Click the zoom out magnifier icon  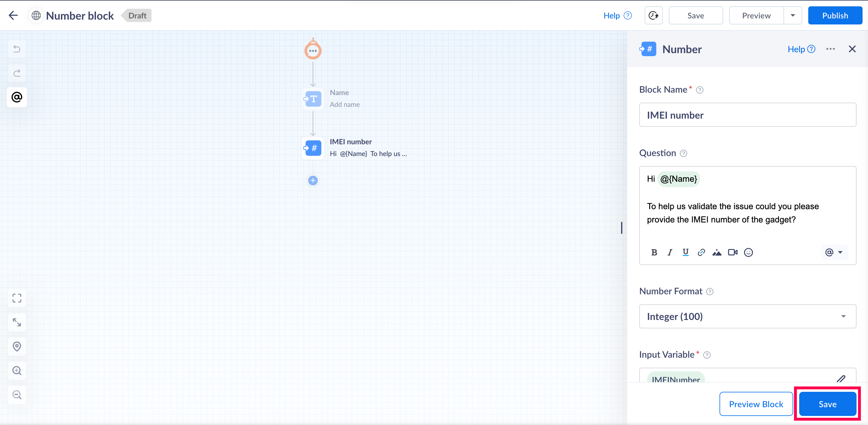click(x=17, y=395)
